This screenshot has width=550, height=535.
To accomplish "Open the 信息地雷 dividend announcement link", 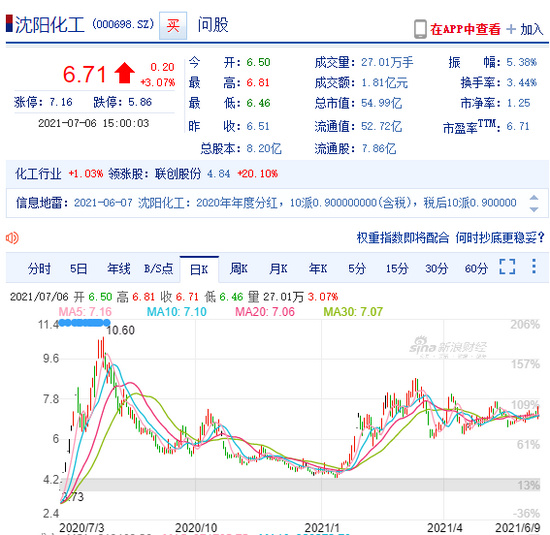I will click(x=295, y=203).
